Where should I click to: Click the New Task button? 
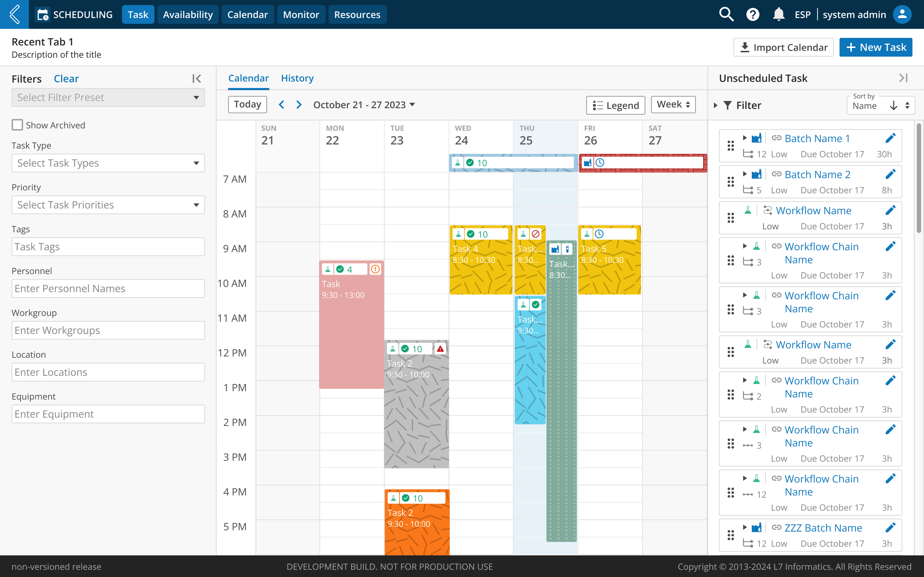[876, 47]
